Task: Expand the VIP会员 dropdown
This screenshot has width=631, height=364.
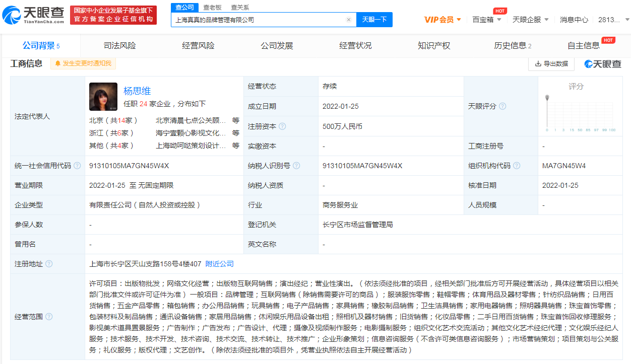Action: [443, 20]
